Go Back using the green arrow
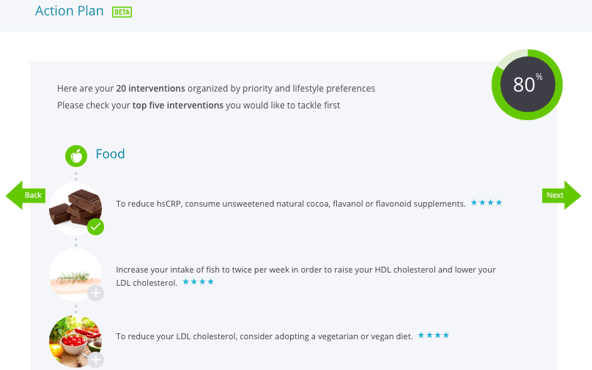Screen dimensions: 592x370 point(26,195)
